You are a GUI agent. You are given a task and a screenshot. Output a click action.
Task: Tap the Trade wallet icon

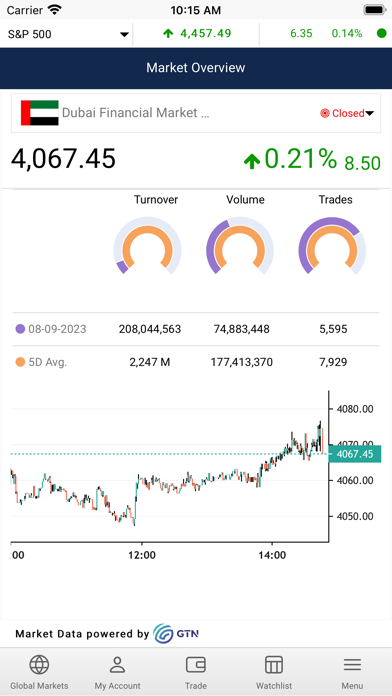click(x=196, y=665)
